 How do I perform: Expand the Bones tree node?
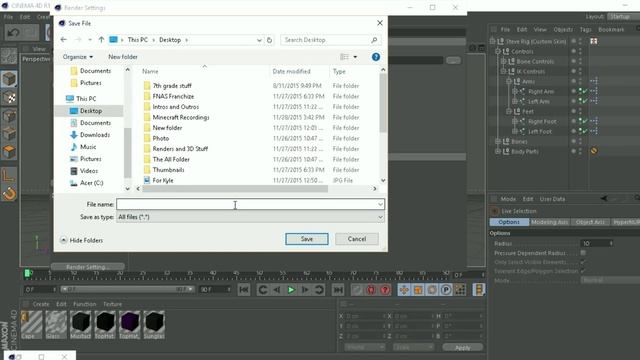click(x=498, y=141)
